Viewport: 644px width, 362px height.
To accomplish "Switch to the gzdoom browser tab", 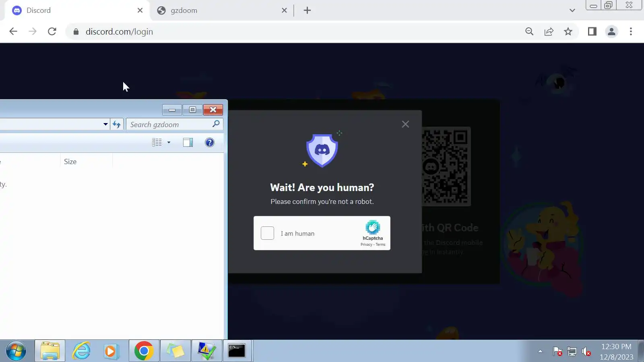I will coord(222,10).
